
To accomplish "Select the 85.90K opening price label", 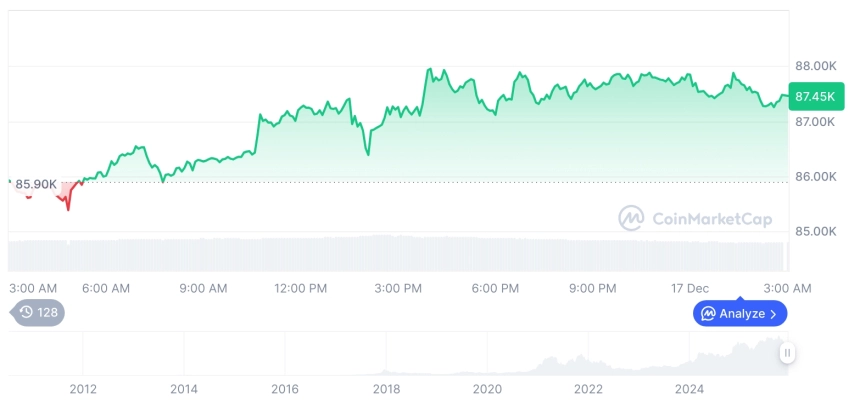I will pyautogui.click(x=36, y=184).
